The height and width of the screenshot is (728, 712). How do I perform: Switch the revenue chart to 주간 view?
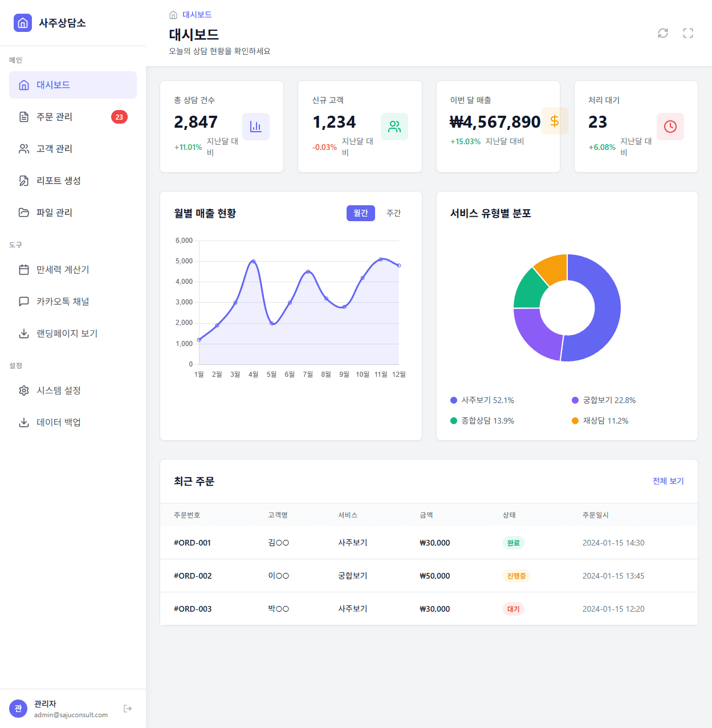(393, 213)
